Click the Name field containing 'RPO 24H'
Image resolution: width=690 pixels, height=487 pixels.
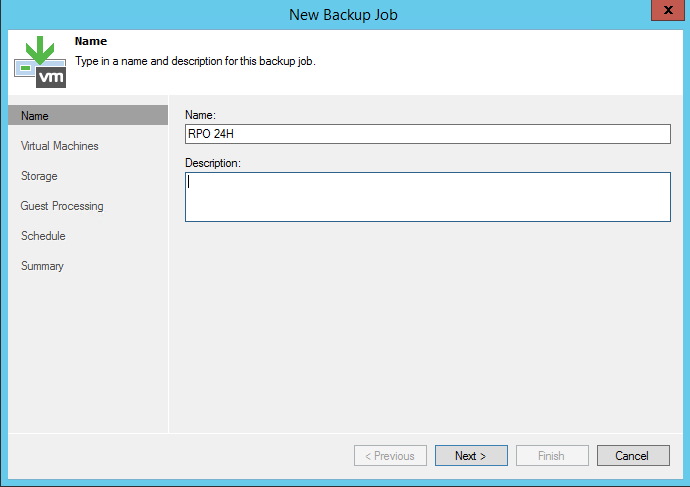(x=427, y=134)
